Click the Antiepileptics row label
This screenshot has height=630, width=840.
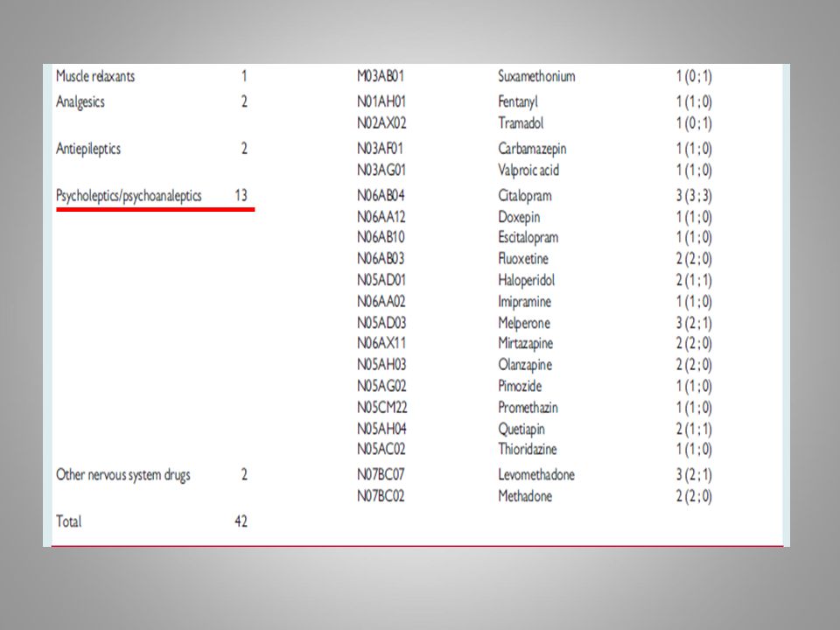click(88, 149)
